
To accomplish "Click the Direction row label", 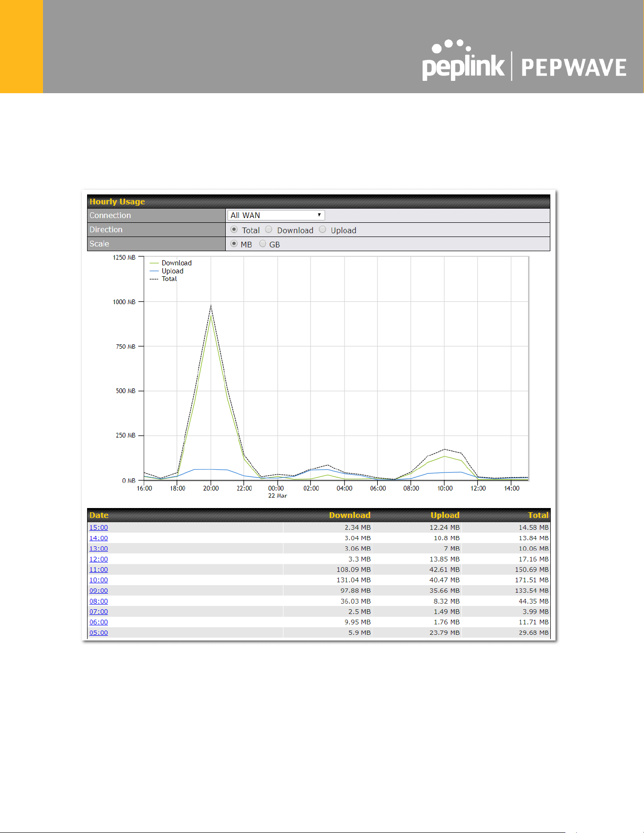I will [106, 229].
